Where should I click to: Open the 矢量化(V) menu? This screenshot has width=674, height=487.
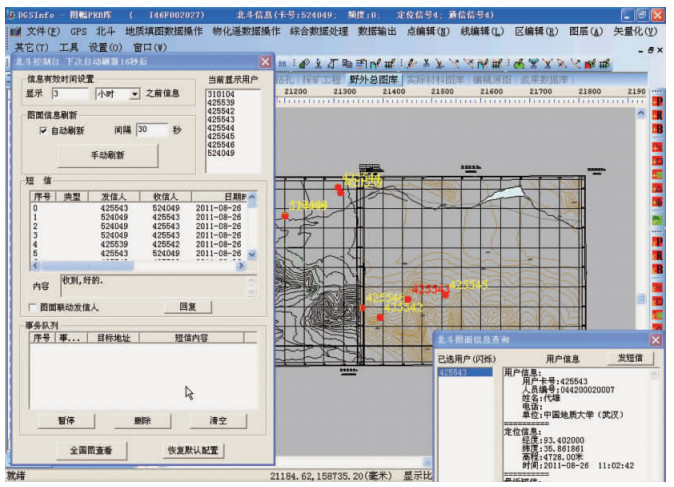tap(635, 32)
